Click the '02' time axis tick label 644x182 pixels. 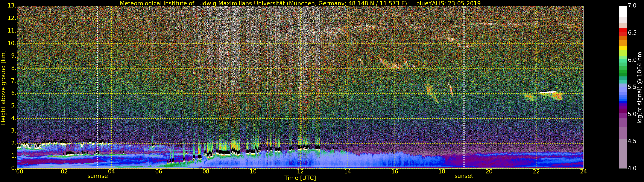[x=64, y=172]
